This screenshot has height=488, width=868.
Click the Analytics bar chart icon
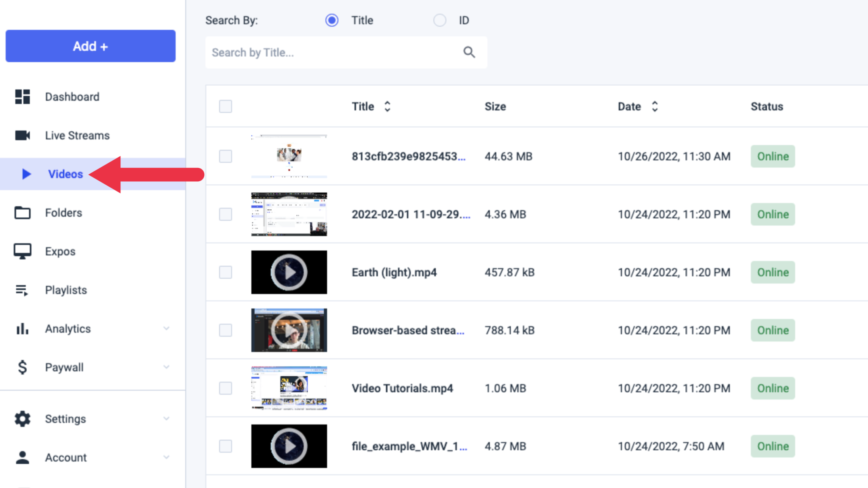[x=22, y=328]
